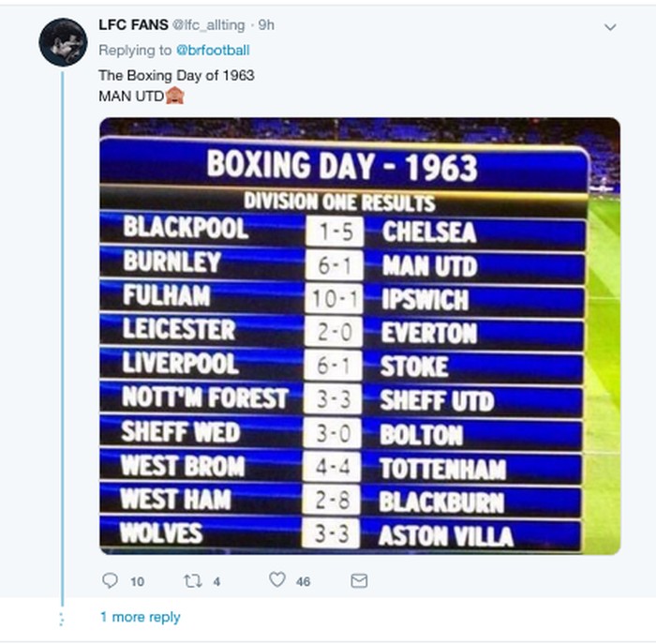Click the 'BOXING DAY - 1963' image heading
The height and width of the screenshot is (644, 656).
tap(342, 167)
